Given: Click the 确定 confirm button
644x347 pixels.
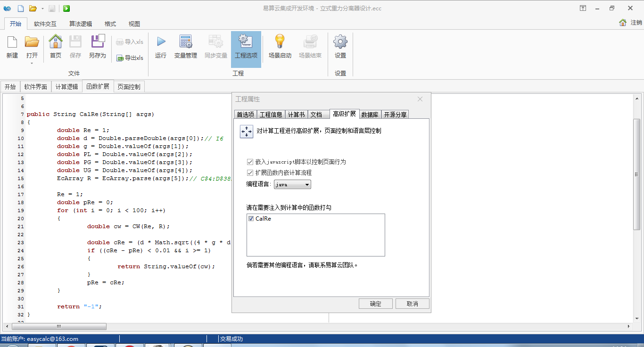Looking at the screenshot, I should click(x=375, y=304).
